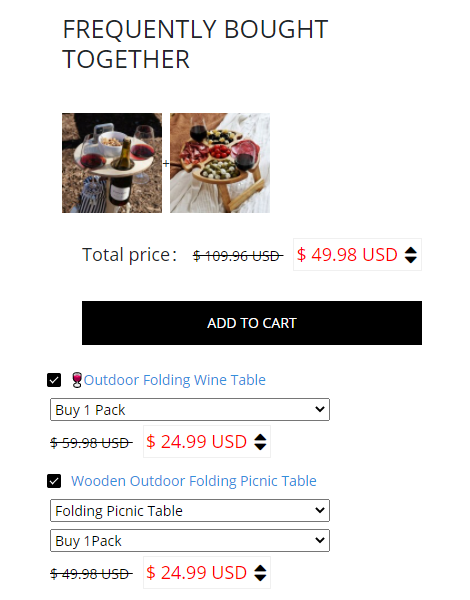
Task: Click the Wooden Folding Picnic Table product image
Action: point(220,163)
